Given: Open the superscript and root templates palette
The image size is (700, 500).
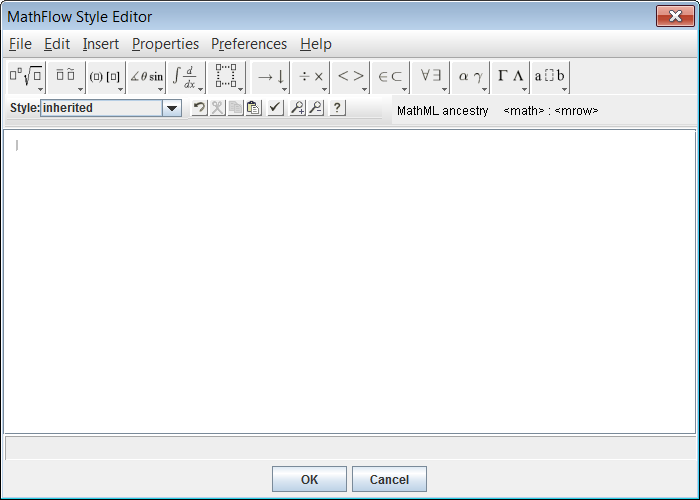Looking at the screenshot, I should click(25, 76).
